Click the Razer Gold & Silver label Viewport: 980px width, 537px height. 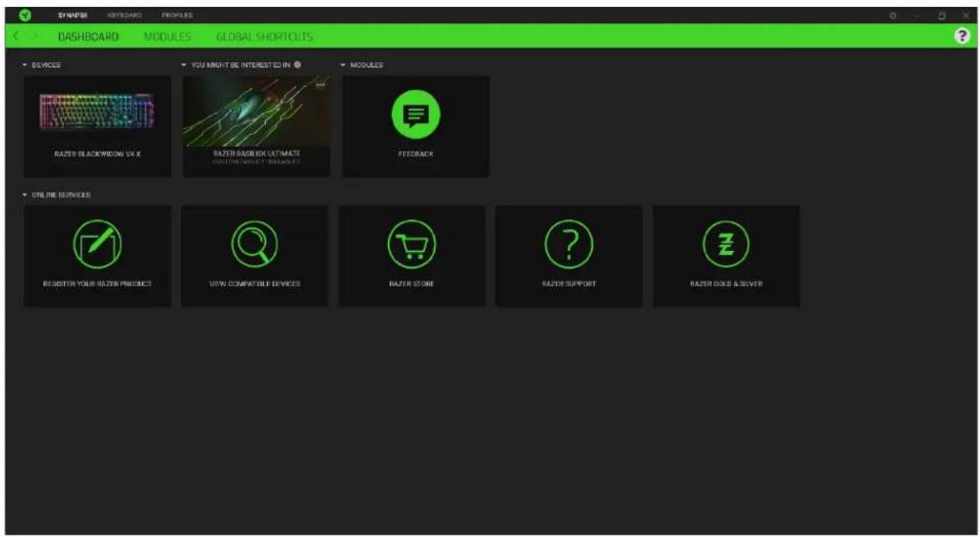coord(726,283)
